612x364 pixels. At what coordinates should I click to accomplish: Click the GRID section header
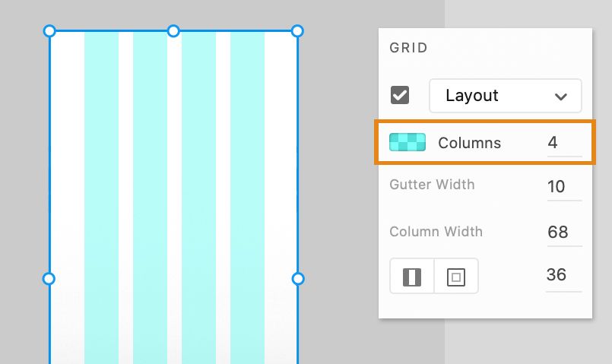point(409,48)
